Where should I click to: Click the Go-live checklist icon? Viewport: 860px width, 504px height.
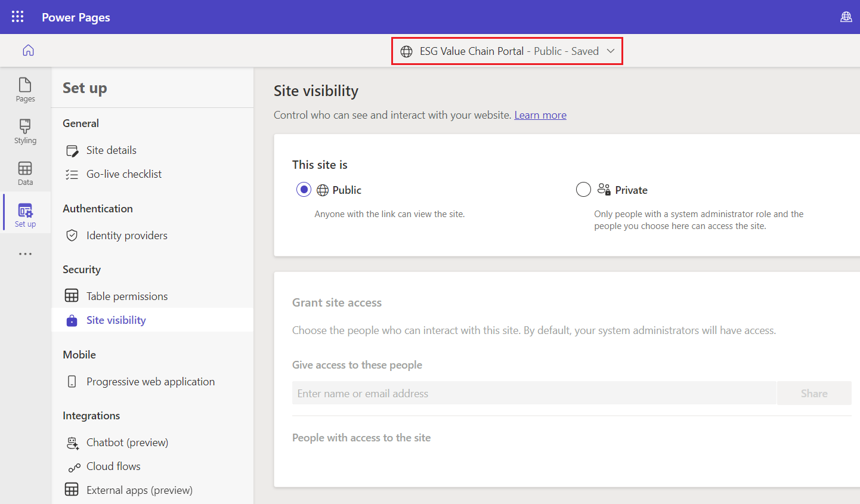(72, 175)
